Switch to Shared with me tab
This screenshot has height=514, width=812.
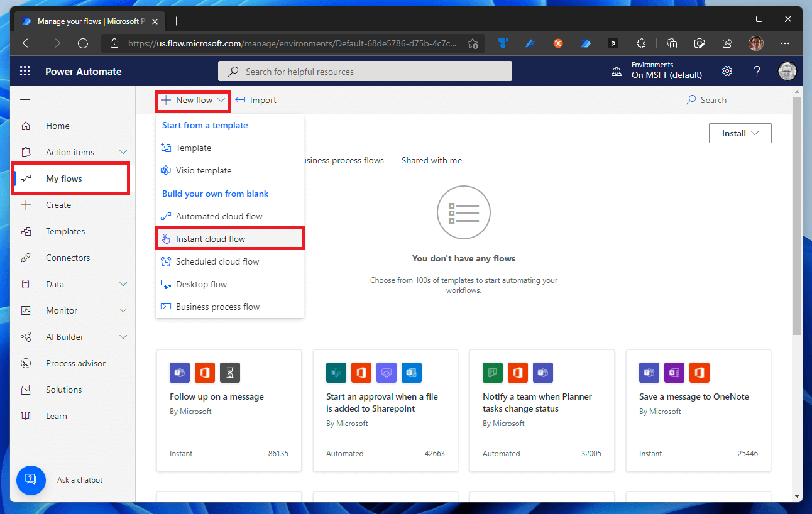[x=432, y=160]
